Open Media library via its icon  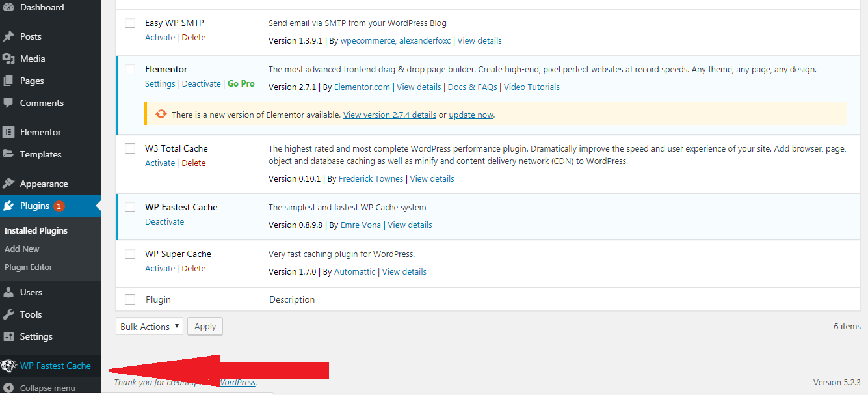[8, 59]
